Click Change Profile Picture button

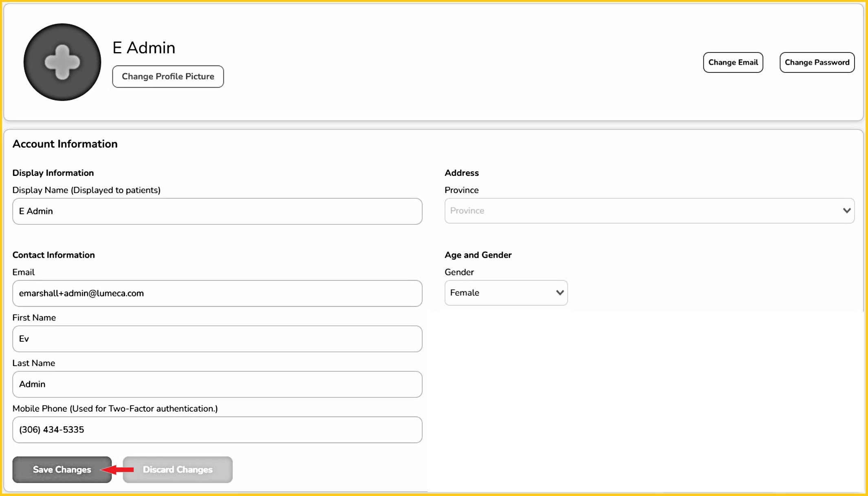(x=168, y=77)
